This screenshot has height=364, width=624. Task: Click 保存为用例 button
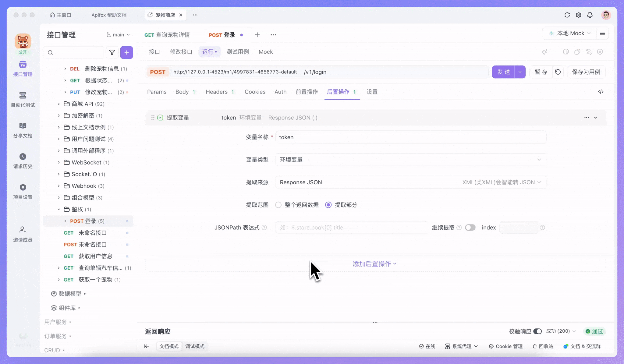(586, 72)
